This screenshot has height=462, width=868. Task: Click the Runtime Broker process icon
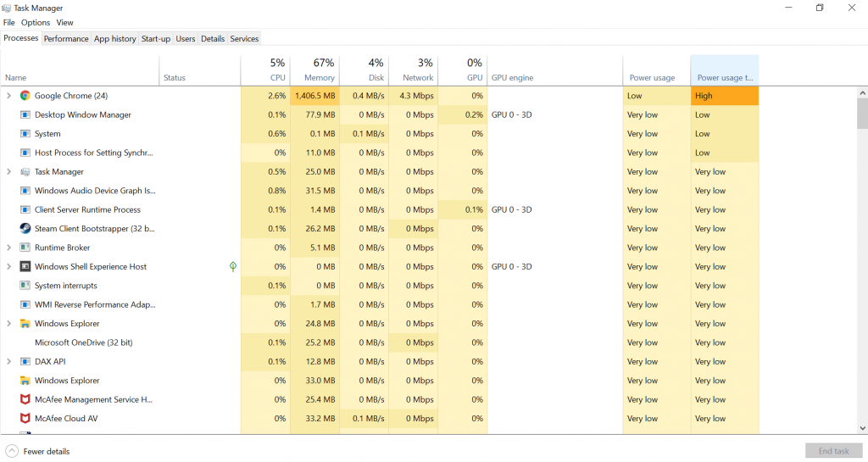(x=25, y=248)
